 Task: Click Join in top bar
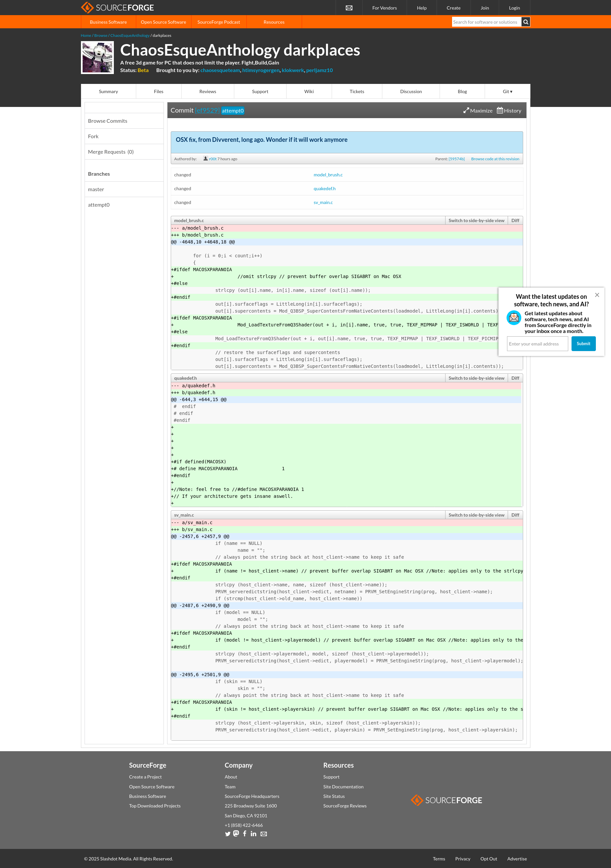click(x=485, y=8)
